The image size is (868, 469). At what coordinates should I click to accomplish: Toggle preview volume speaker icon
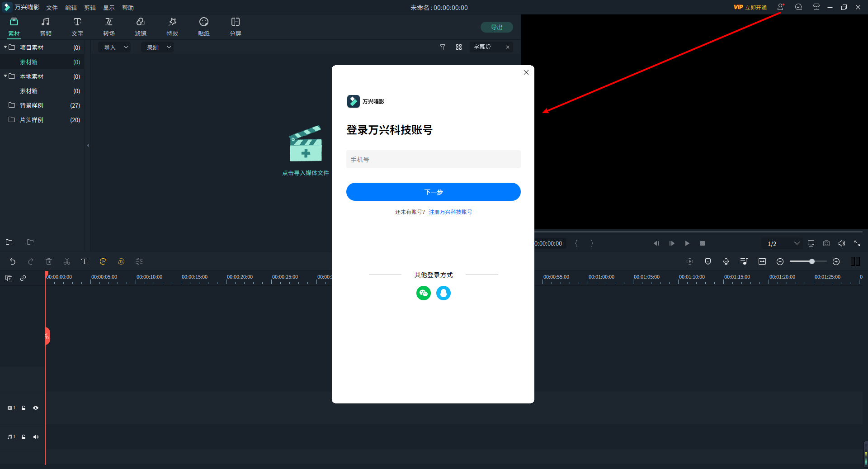tap(842, 243)
